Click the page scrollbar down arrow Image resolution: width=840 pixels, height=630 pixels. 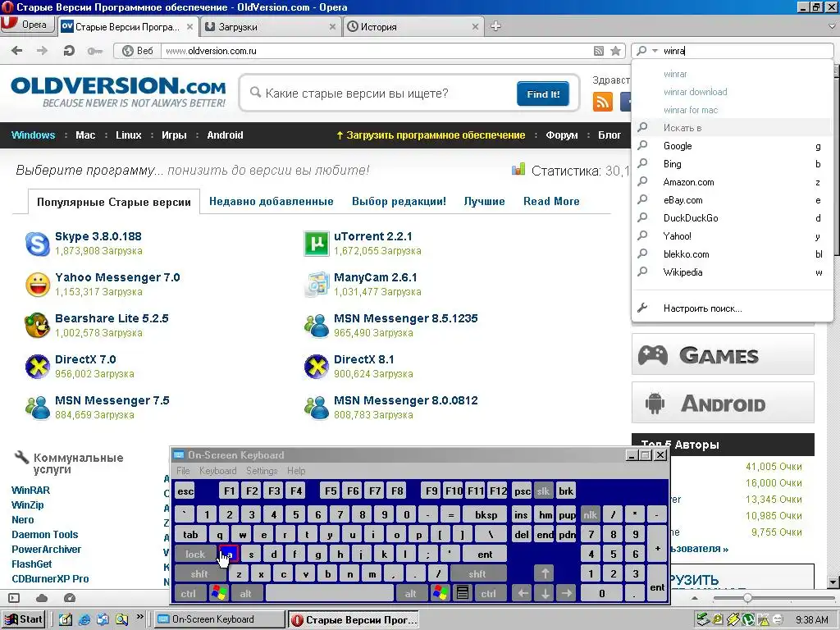click(833, 582)
